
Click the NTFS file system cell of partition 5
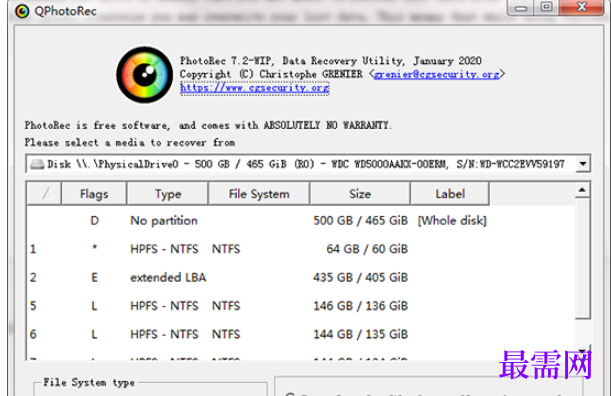[226, 306]
